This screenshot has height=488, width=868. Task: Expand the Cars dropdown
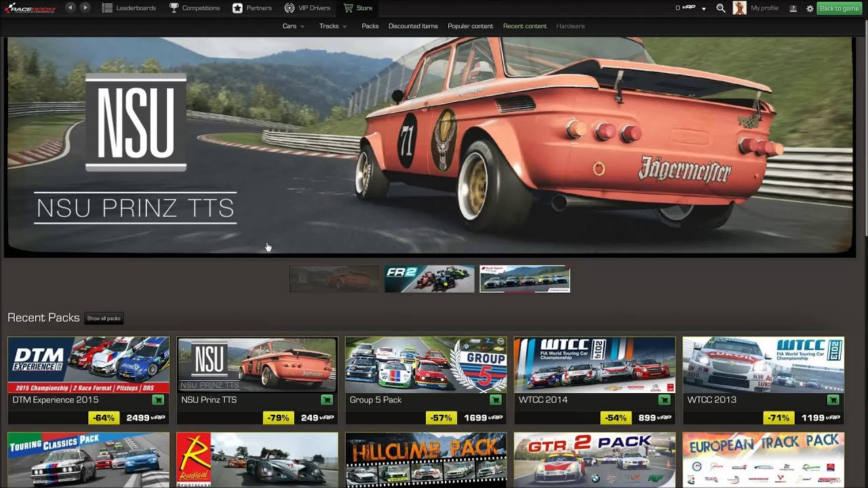pyautogui.click(x=293, y=26)
